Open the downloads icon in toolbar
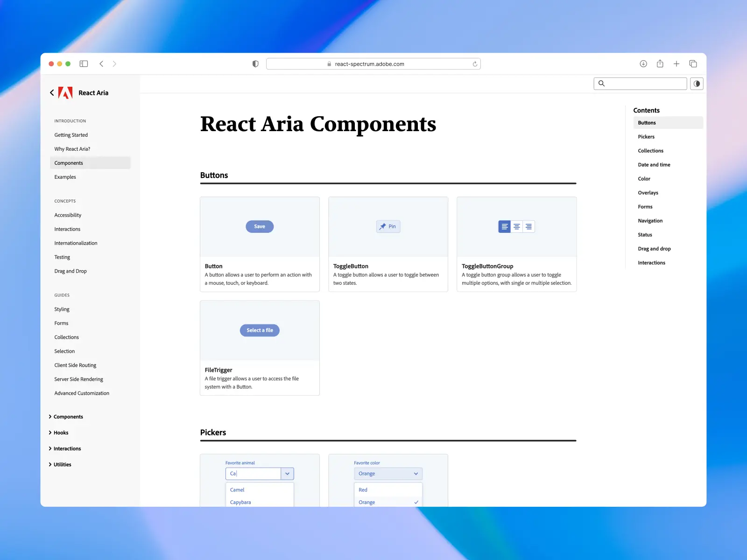This screenshot has width=747, height=560. [x=643, y=64]
